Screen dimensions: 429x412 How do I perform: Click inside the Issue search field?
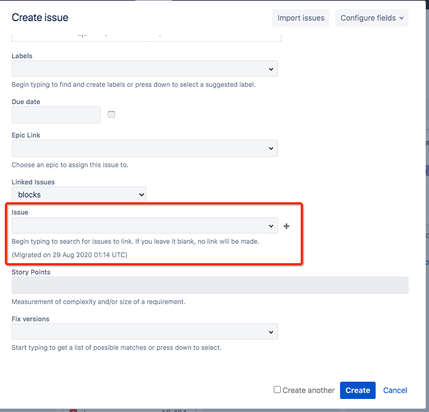coord(139,226)
